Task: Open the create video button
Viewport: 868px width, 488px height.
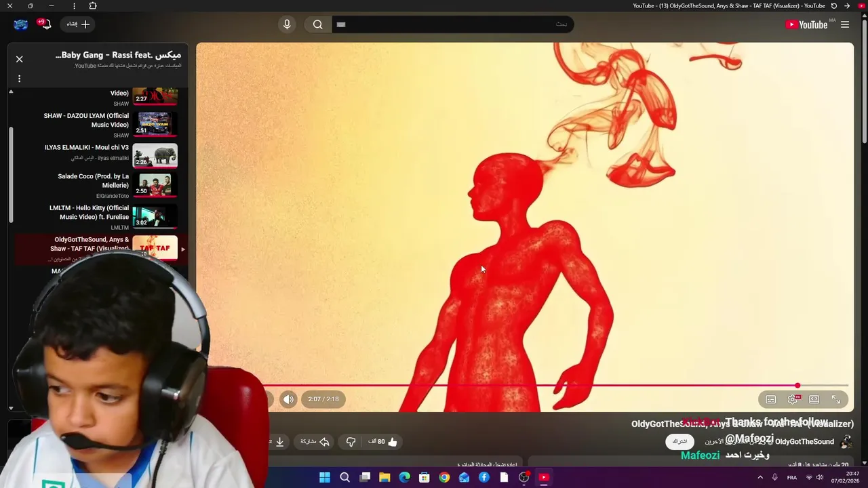Action: [x=78, y=24]
